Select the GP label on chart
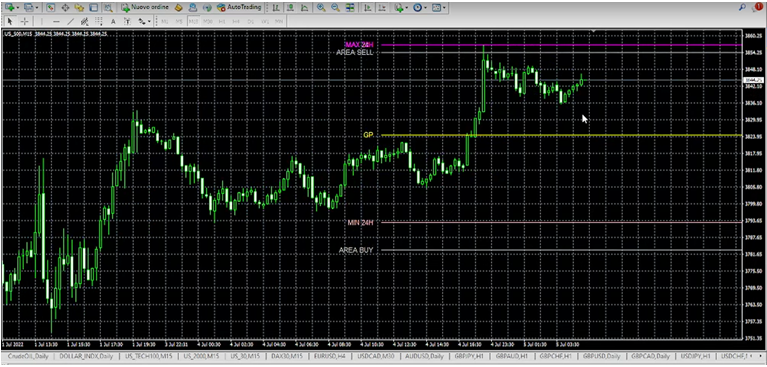Image resolution: width=767 pixels, height=367 pixels. (x=368, y=135)
